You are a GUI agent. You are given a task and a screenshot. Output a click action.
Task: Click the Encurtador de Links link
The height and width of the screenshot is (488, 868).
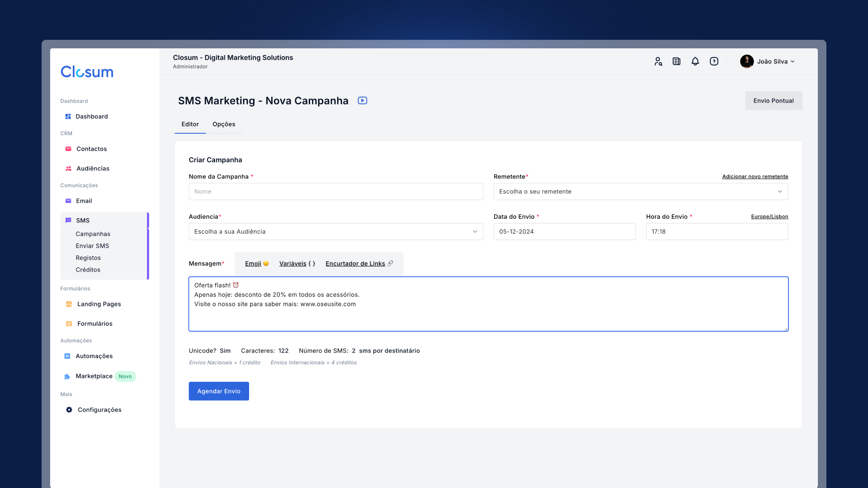tap(355, 263)
